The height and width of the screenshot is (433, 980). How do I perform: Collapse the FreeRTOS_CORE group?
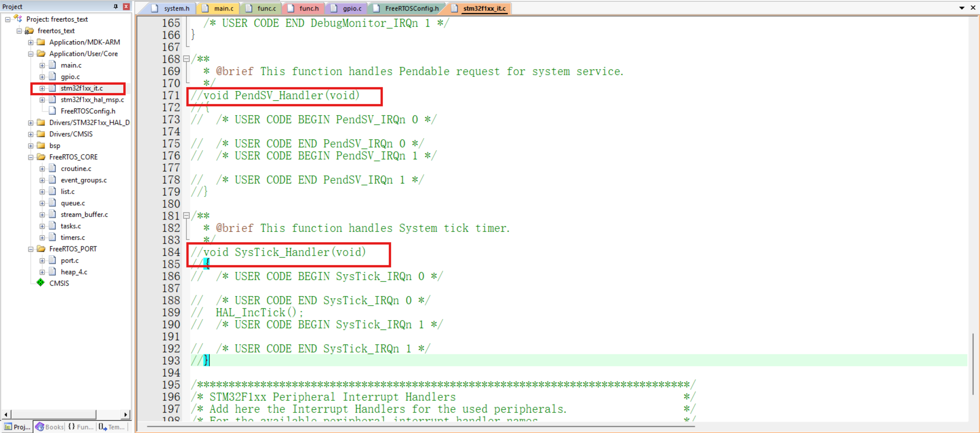click(31, 157)
